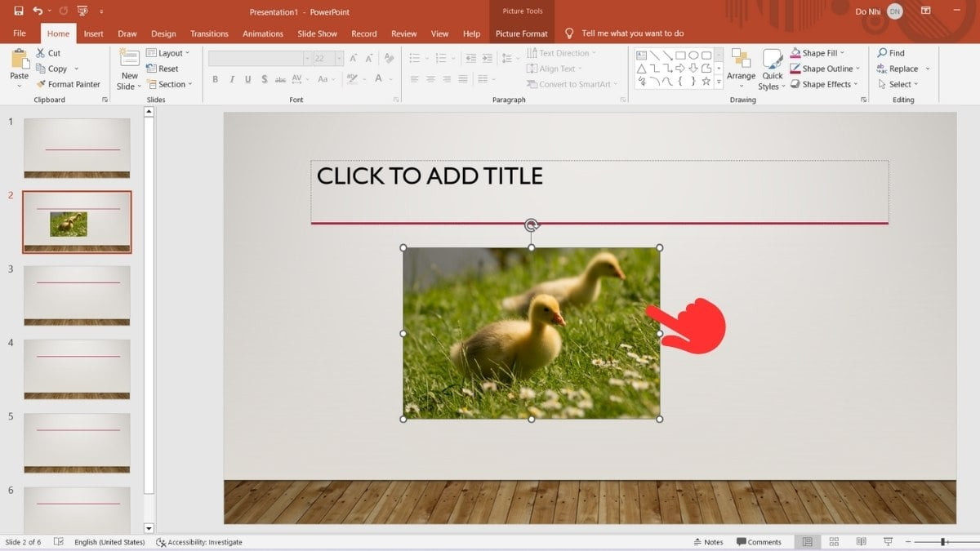The height and width of the screenshot is (551, 980).
Task: Open text highlight color picker
Action: pos(352,79)
